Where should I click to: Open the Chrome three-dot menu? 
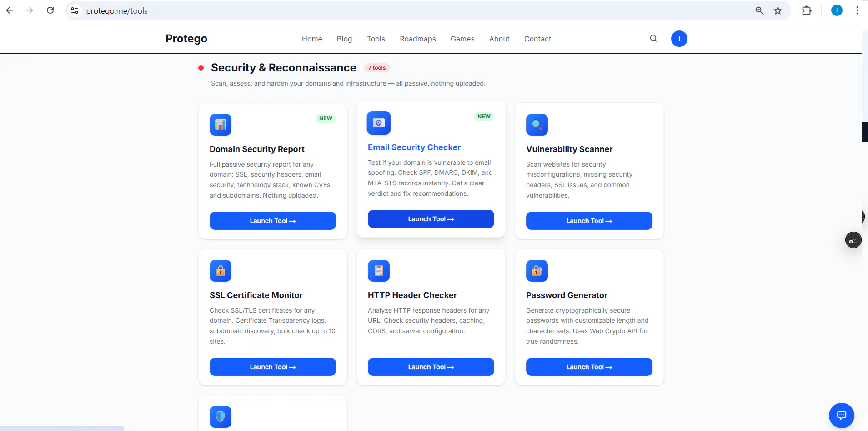(x=857, y=10)
